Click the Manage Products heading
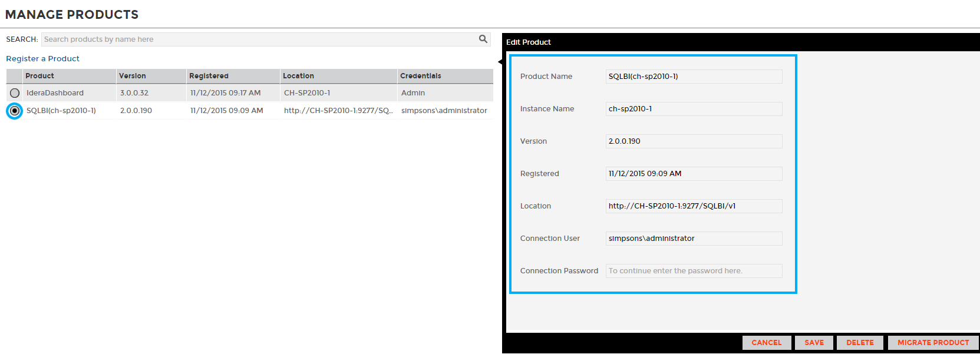The image size is (980, 364). (x=72, y=15)
